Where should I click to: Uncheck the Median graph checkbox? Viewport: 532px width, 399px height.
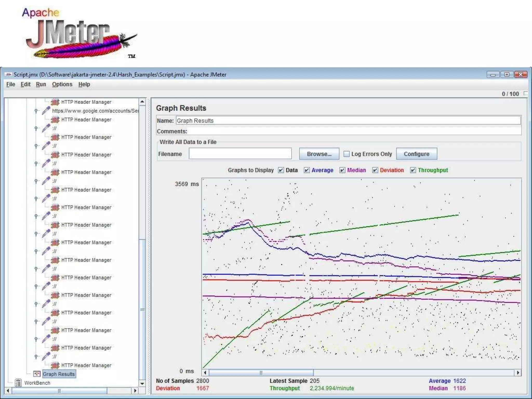tap(342, 170)
